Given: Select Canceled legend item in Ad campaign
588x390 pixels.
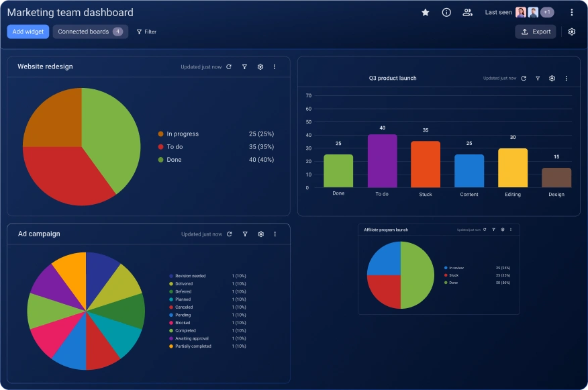Looking at the screenshot, I should tap(207, 307).
